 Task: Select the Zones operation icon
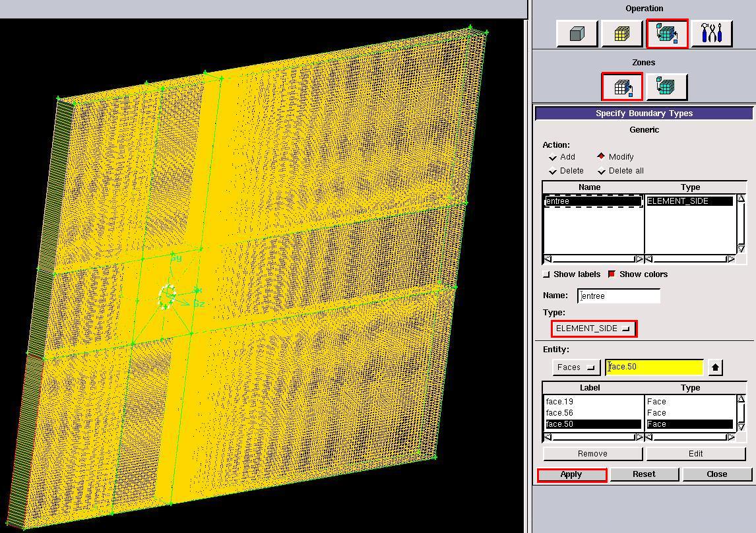tap(667, 34)
